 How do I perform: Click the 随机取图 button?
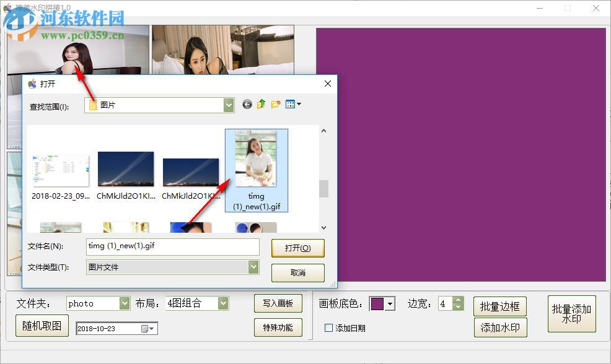[x=42, y=326]
